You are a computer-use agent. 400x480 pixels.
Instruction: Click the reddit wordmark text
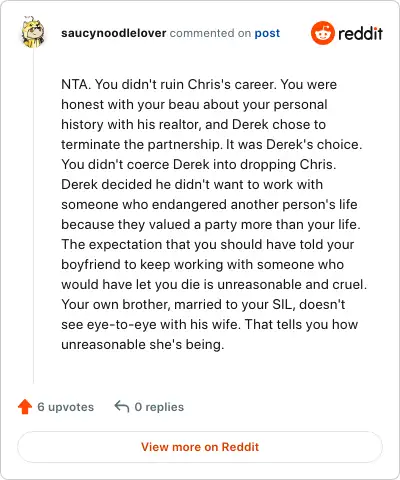[x=360, y=33]
